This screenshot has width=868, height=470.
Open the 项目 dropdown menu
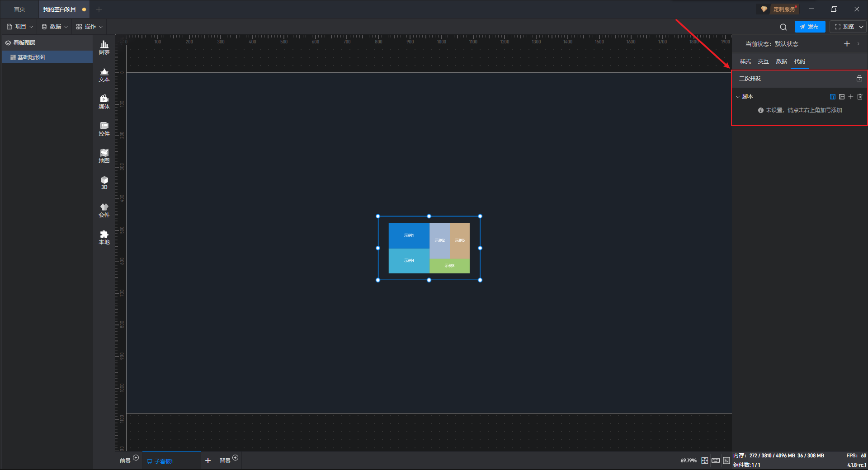click(x=20, y=27)
